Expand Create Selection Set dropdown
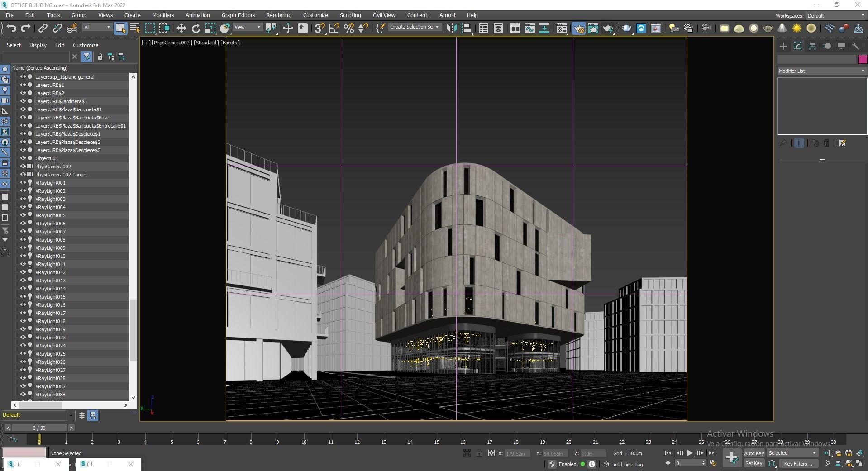 point(415,27)
